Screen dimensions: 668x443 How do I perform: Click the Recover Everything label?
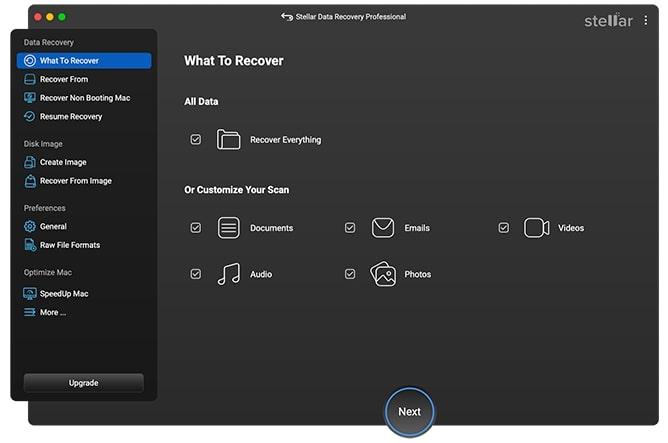[285, 140]
